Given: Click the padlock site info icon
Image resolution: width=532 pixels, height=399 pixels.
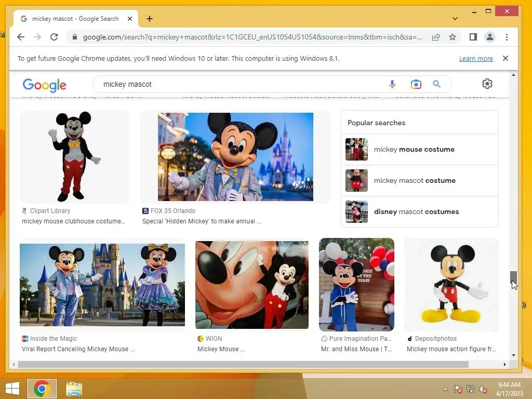Looking at the screenshot, I should (x=75, y=37).
